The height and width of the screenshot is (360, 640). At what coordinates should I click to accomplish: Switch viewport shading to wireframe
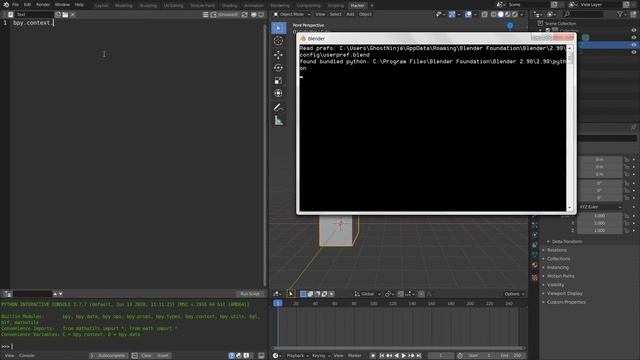[493, 15]
